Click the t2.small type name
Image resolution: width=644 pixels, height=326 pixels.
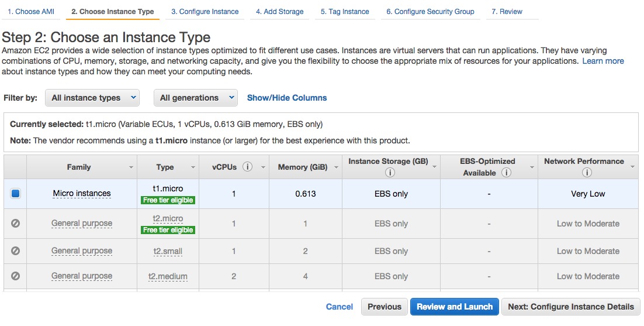tap(168, 251)
